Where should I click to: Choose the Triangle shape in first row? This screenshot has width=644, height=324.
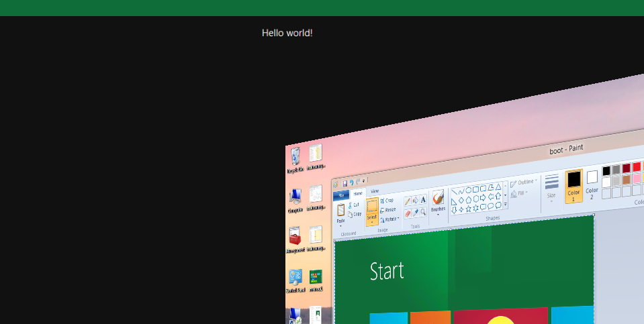(x=498, y=186)
